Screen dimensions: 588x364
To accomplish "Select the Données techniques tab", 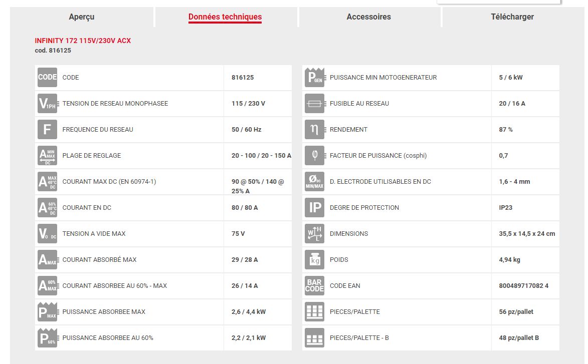I will 225,17.
